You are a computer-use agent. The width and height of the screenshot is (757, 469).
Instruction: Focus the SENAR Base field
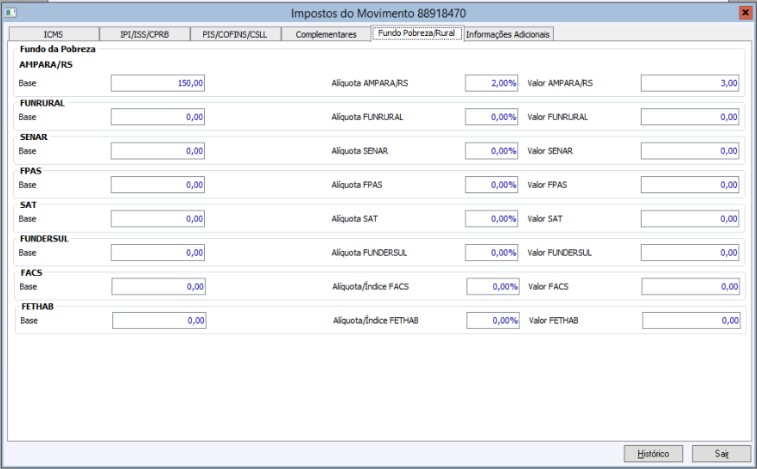(158, 151)
